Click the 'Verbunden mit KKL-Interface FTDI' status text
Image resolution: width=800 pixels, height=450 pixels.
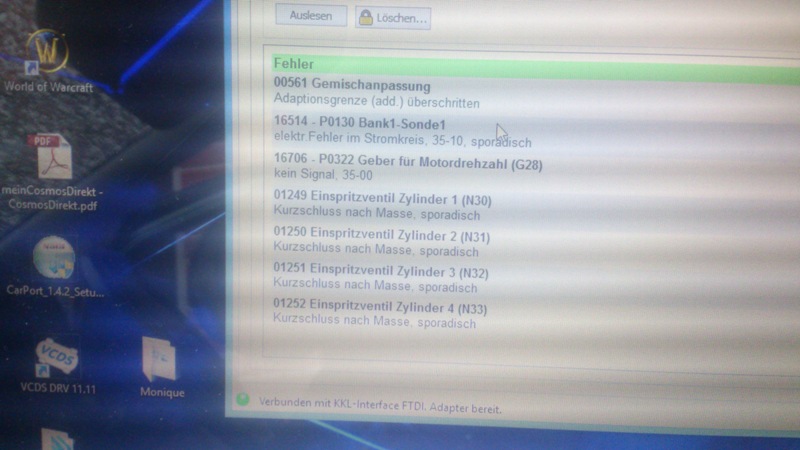[380, 408]
